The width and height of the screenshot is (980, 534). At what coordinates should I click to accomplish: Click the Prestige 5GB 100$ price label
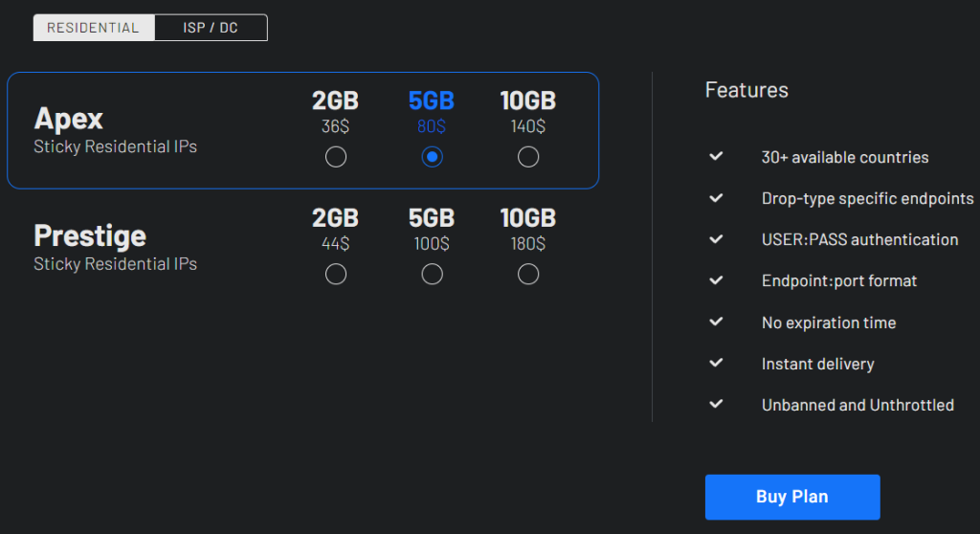[x=432, y=244]
